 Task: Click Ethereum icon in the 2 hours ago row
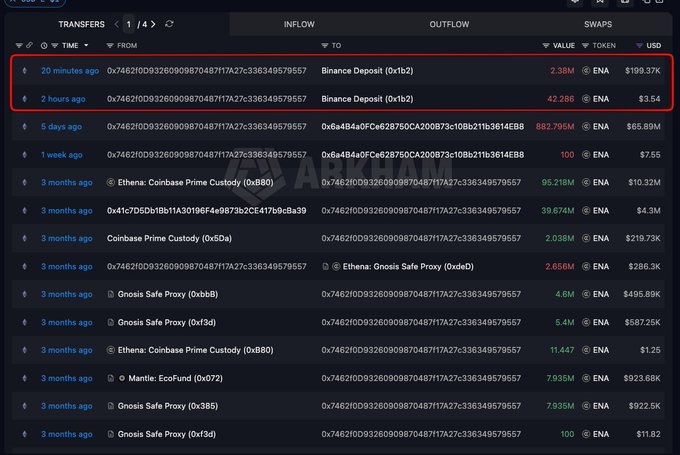[x=25, y=99]
